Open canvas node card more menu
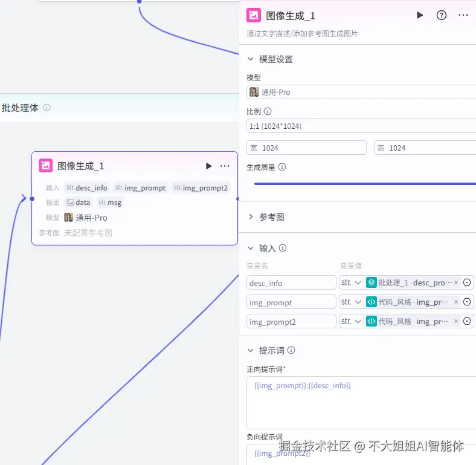 225,166
